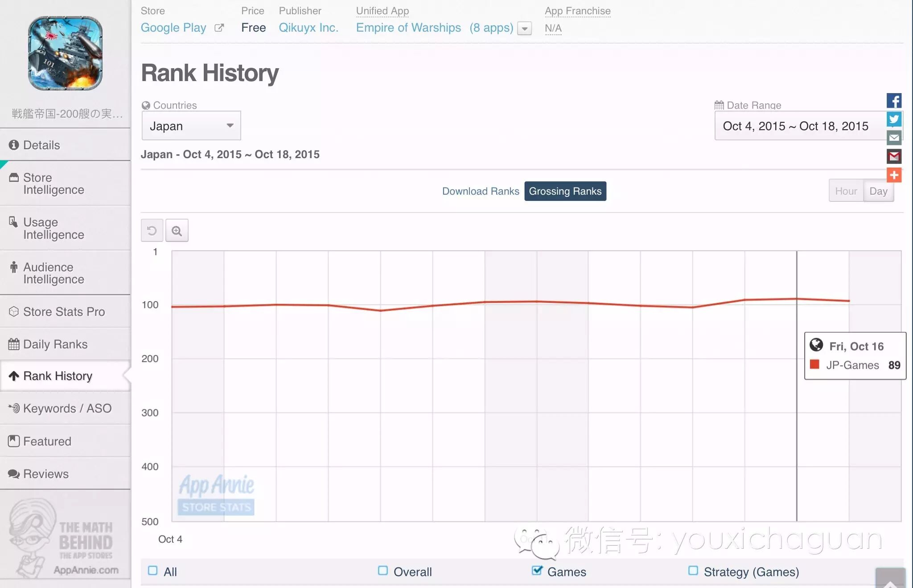The image size is (913, 588).
Task: Click the Gmail share icon
Action: click(x=894, y=156)
